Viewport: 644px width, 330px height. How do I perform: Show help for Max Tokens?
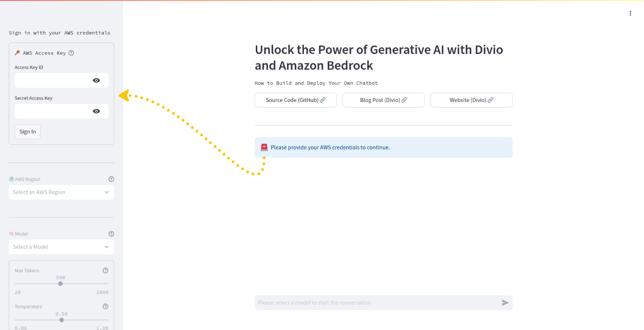tap(106, 270)
